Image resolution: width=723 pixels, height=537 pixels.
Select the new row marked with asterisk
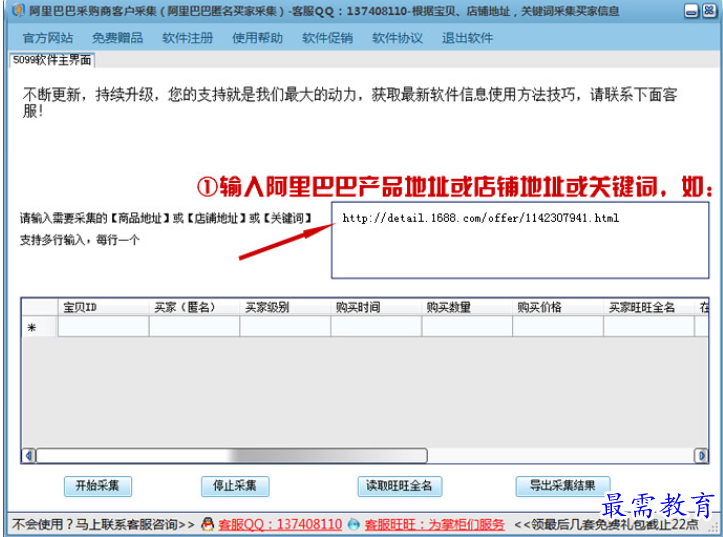point(40,327)
